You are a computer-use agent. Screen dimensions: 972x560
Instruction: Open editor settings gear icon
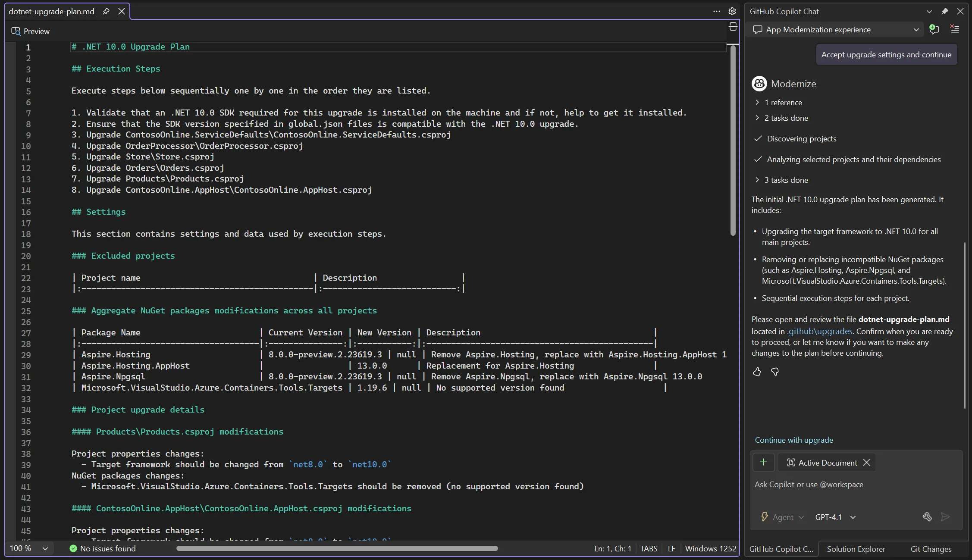click(732, 11)
